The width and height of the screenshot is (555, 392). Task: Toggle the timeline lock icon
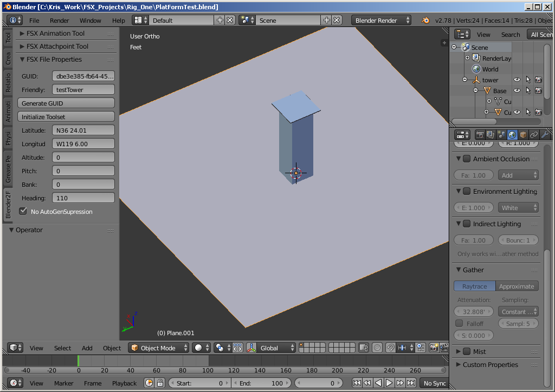160,383
